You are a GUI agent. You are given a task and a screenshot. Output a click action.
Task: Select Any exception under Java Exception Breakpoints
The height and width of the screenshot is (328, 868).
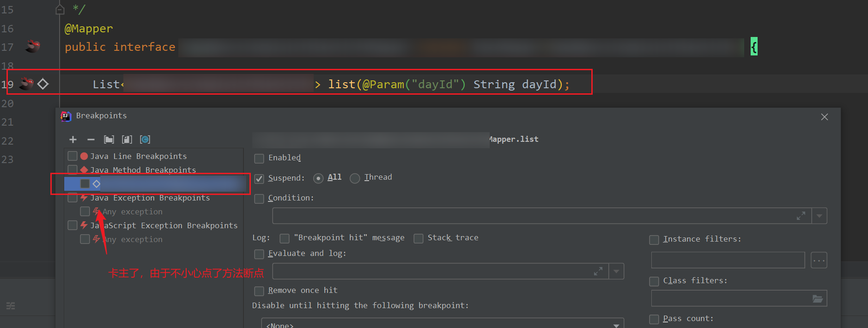[x=133, y=212]
